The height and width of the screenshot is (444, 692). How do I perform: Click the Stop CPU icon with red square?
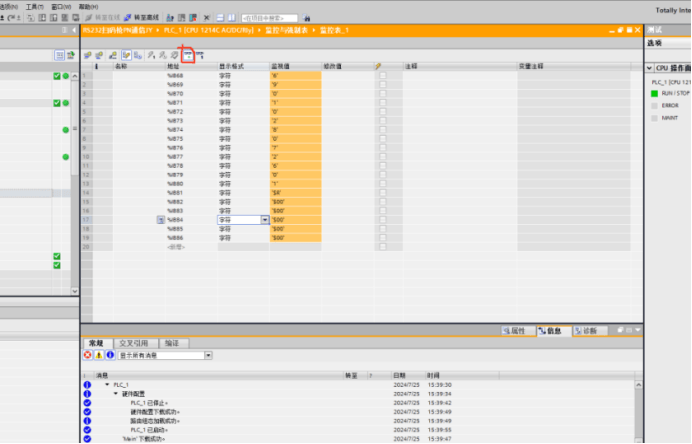[x=193, y=18]
